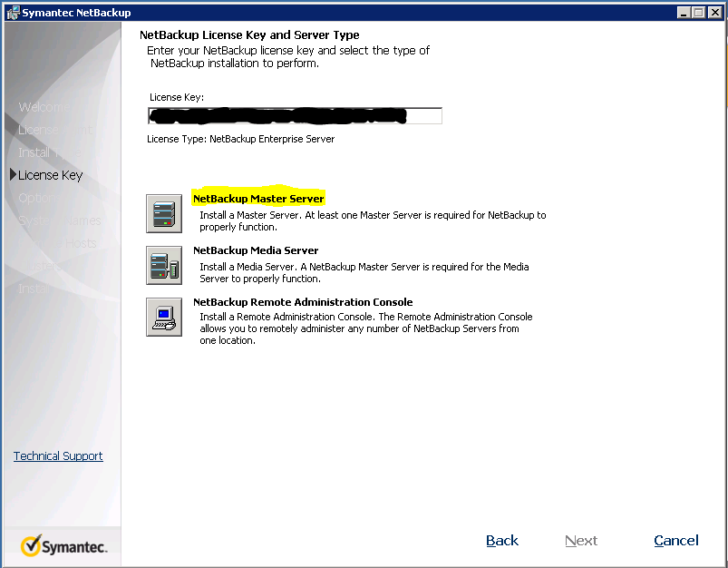Viewport: 728px width, 568px height.
Task: Click the Master Server description text
Action: [x=373, y=220]
